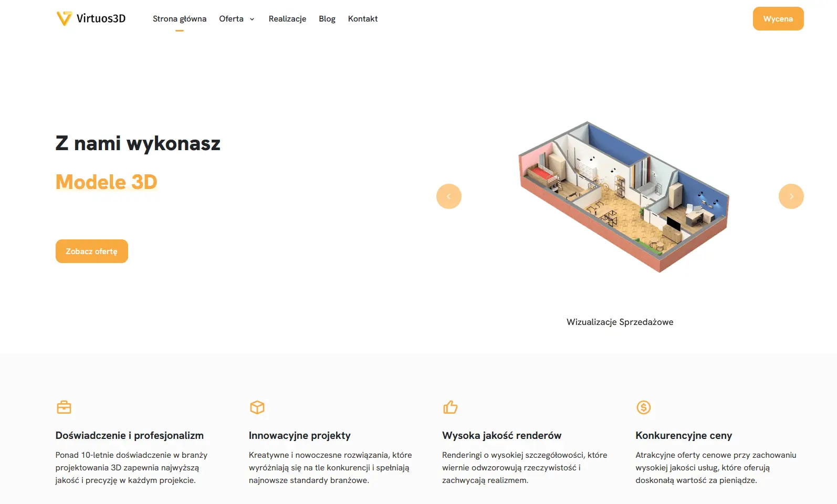Image resolution: width=837 pixels, height=504 pixels.
Task: Click the Virtuos3D logo icon
Action: tap(64, 18)
